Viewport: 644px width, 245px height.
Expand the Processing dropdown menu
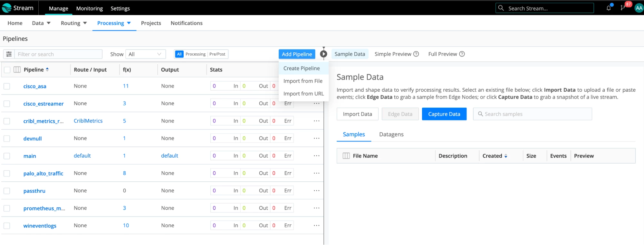pyautogui.click(x=114, y=23)
